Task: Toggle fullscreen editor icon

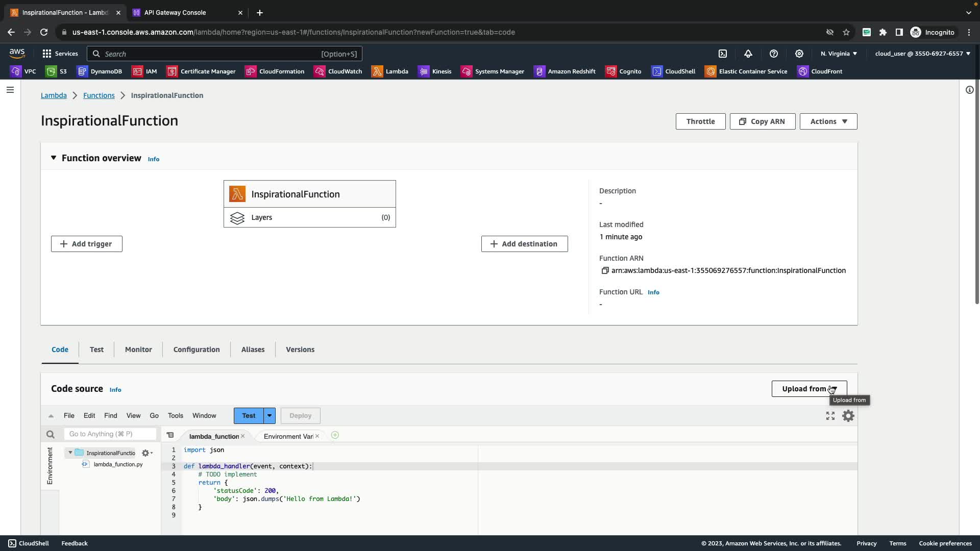Action: pos(830,416)
